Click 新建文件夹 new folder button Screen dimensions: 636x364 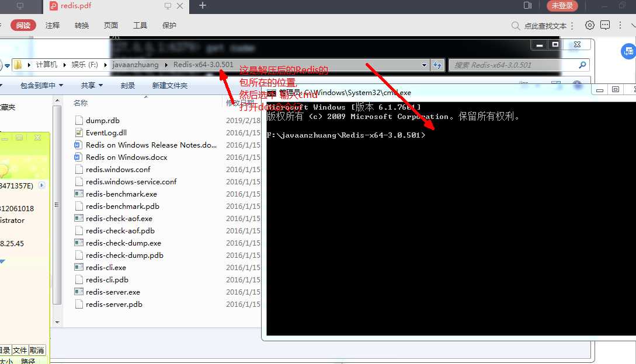coord(169,86)
